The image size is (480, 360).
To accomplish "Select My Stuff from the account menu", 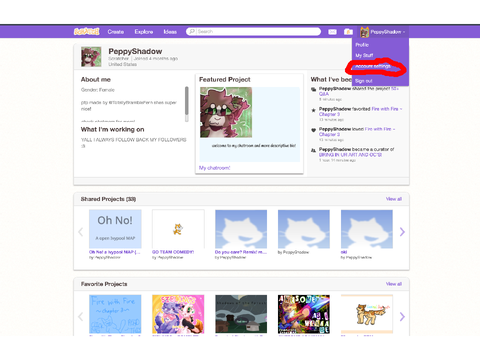I will point(364,55).
